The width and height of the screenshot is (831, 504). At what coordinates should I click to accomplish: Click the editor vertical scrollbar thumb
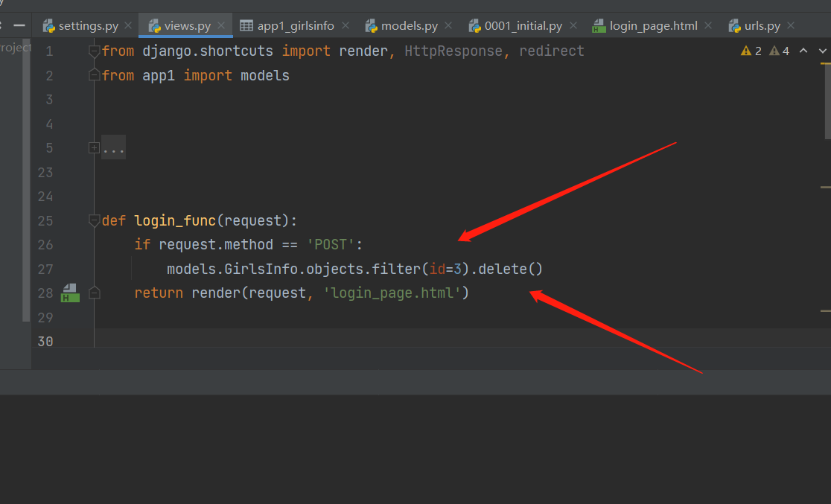tap(828, 101)
